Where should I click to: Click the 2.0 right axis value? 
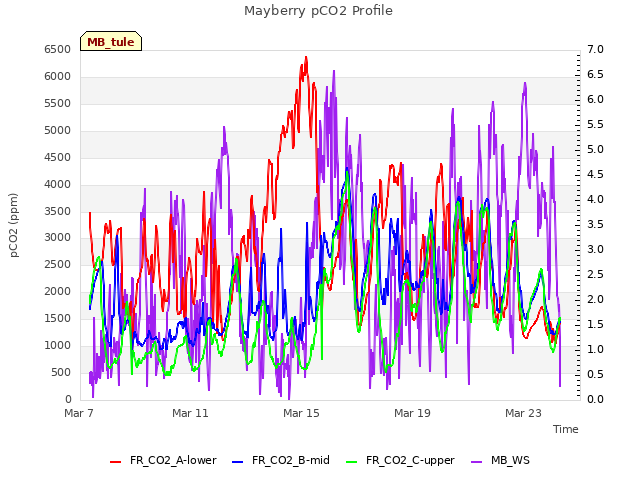click(x=595, y=300)
